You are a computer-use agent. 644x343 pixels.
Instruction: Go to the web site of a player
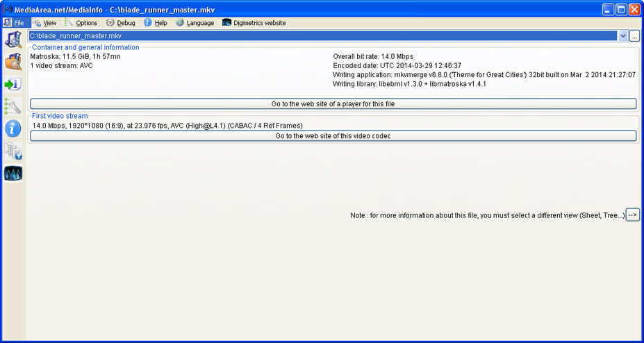click(x=333, y=104)
